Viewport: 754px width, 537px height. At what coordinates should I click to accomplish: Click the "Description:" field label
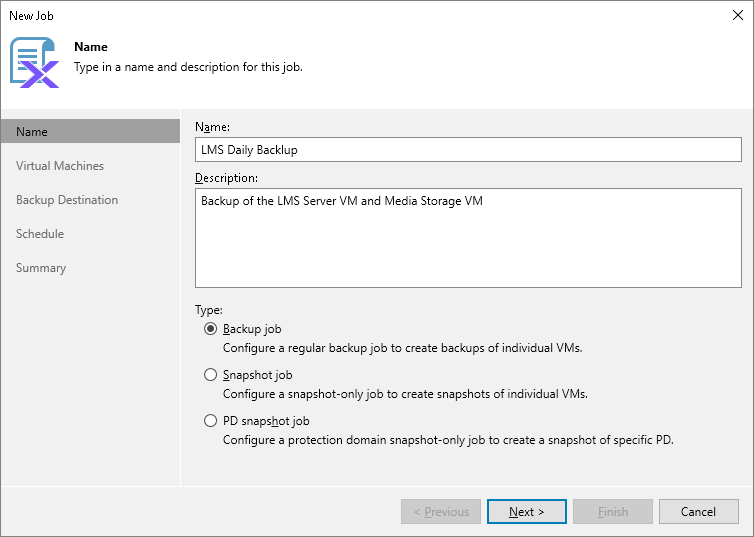tap(226, 178)
